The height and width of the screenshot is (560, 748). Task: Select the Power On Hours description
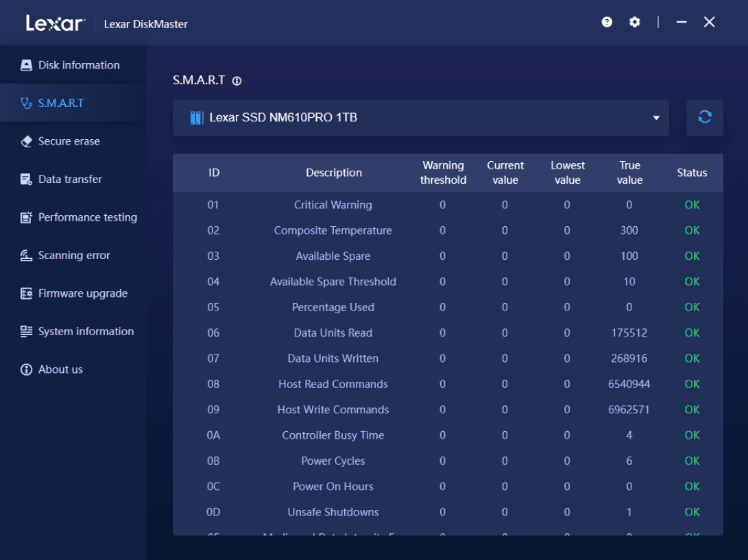tap(333, 487)
